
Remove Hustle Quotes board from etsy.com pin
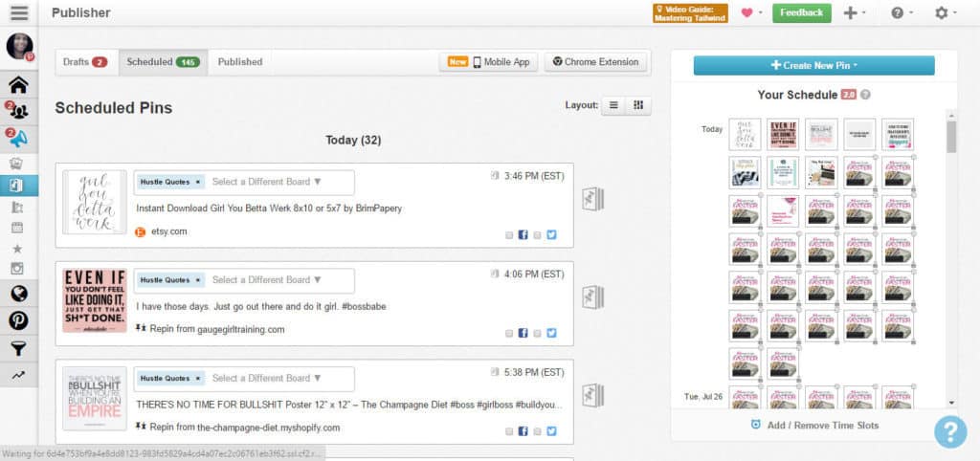coord(198,182)
